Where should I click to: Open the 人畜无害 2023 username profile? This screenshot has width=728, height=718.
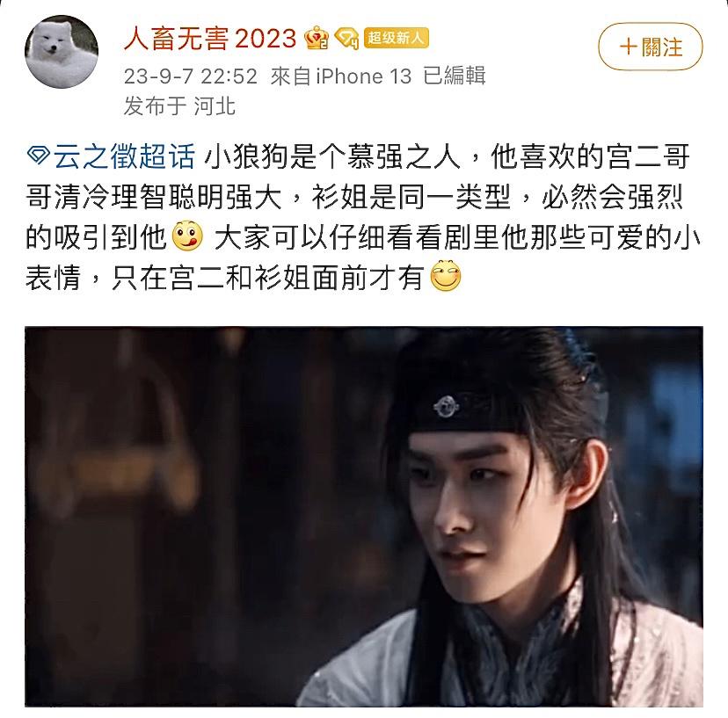coord(210,38)
